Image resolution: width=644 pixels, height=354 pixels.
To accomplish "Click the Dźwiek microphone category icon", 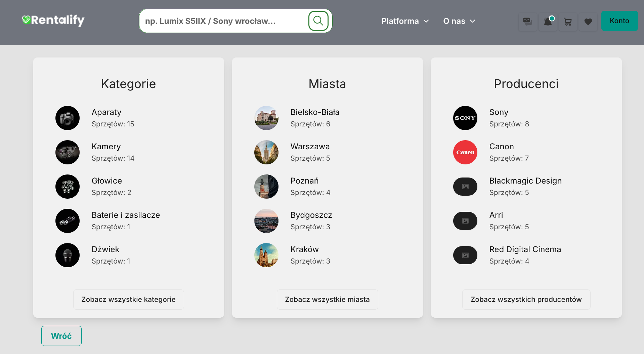I will click(x=68, y=255).
